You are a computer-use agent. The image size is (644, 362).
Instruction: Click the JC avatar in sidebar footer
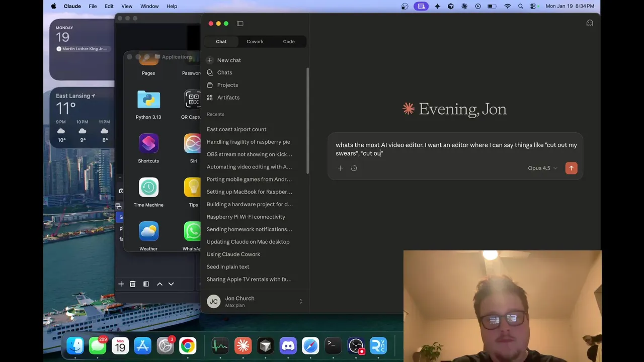click(x=214, y=302)
